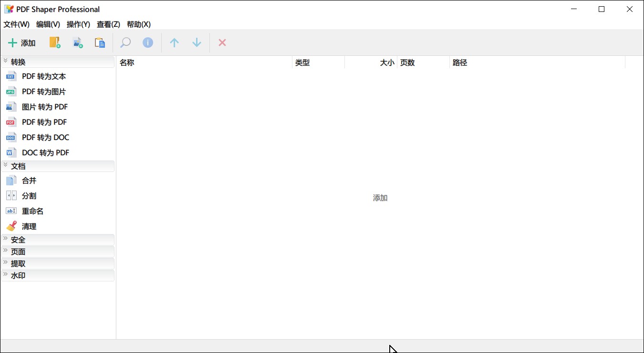Click the TXT icon beside PDF 转为文本
Screen dimensions: 644x353
point(11,76)
